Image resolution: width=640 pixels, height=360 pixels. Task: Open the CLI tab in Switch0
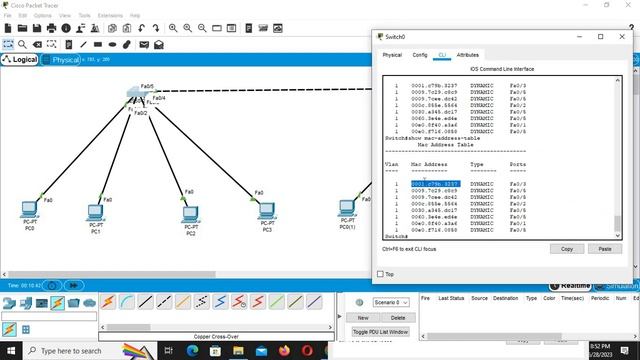pyautogui.click(x=442, y=55)
